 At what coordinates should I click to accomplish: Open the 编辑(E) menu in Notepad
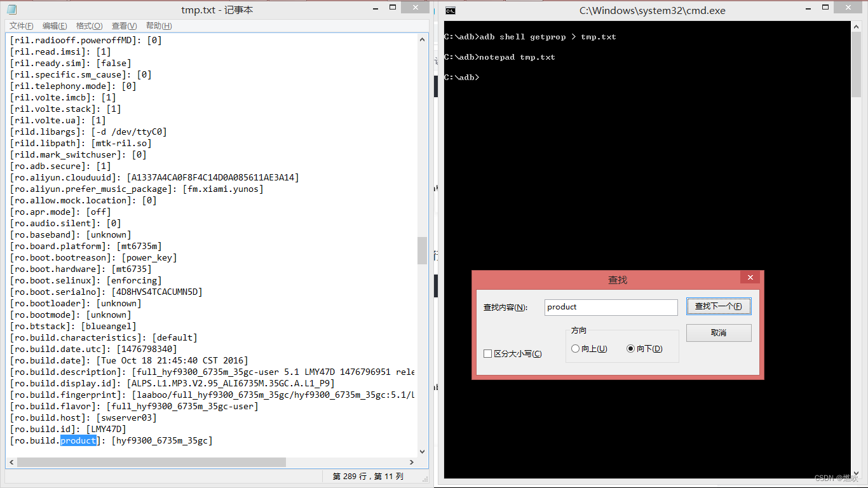[x=55, y=26]
